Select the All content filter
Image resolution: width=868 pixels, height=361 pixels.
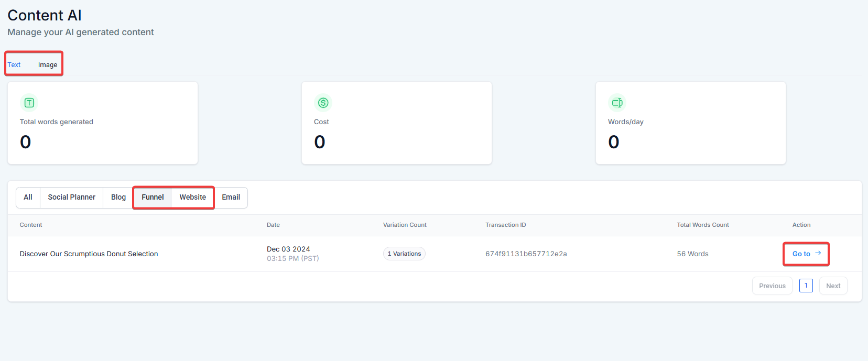pyautogui.click(x=28, y=198)
